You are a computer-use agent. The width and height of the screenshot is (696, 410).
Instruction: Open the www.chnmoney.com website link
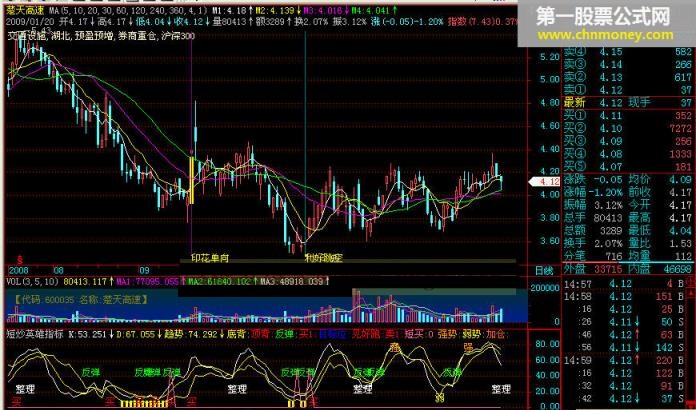tap(606, 35)
